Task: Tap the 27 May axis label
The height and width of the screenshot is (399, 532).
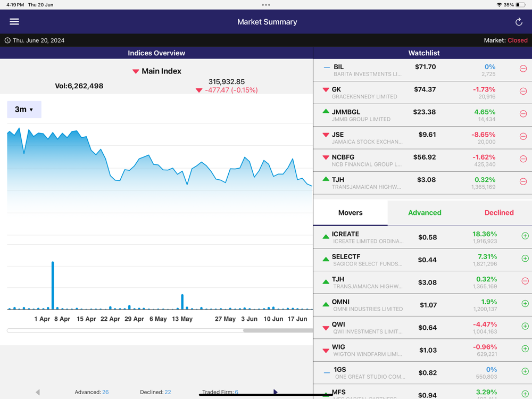Action: [225, 319]
